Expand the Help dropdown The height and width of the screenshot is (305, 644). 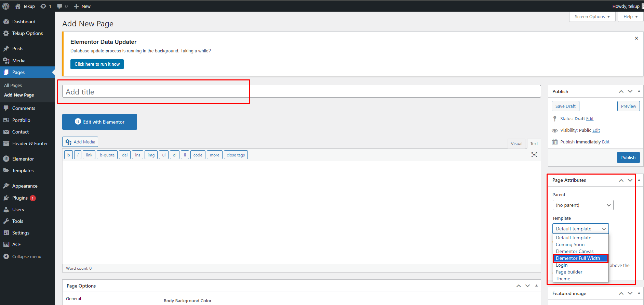click(x=630, y=16)
